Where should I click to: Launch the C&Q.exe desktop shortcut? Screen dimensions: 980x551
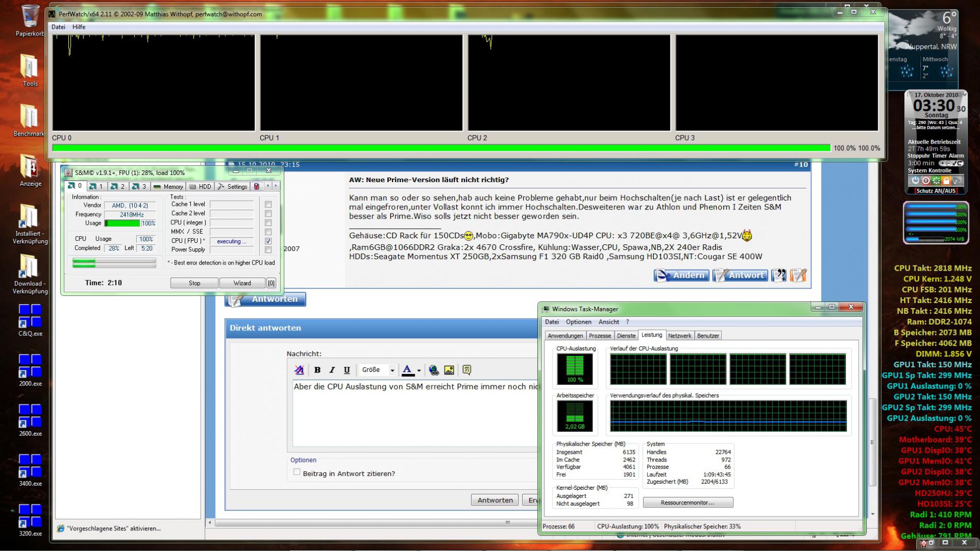[30, 320]
